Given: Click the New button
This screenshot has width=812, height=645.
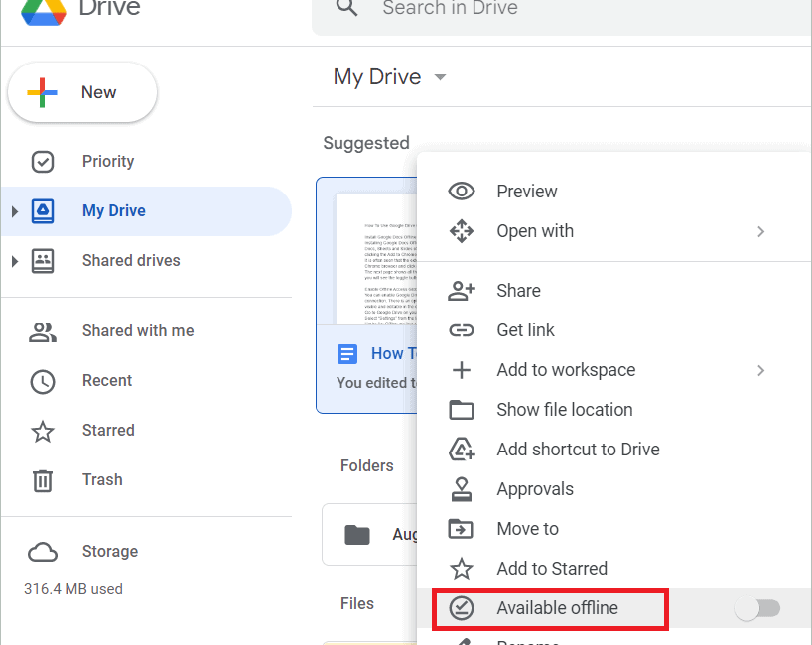Looking at the screenshot, I should click(82, 92).
